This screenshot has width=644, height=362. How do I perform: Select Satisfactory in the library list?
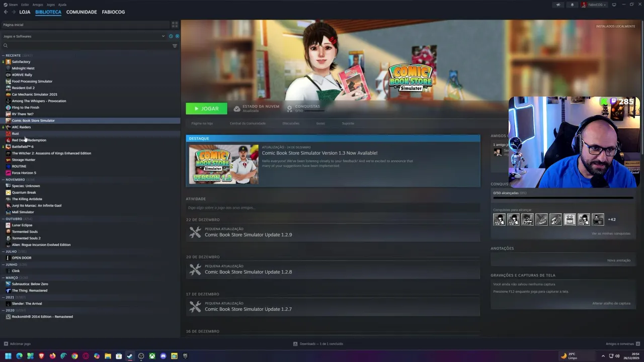[x=21, y=62]
